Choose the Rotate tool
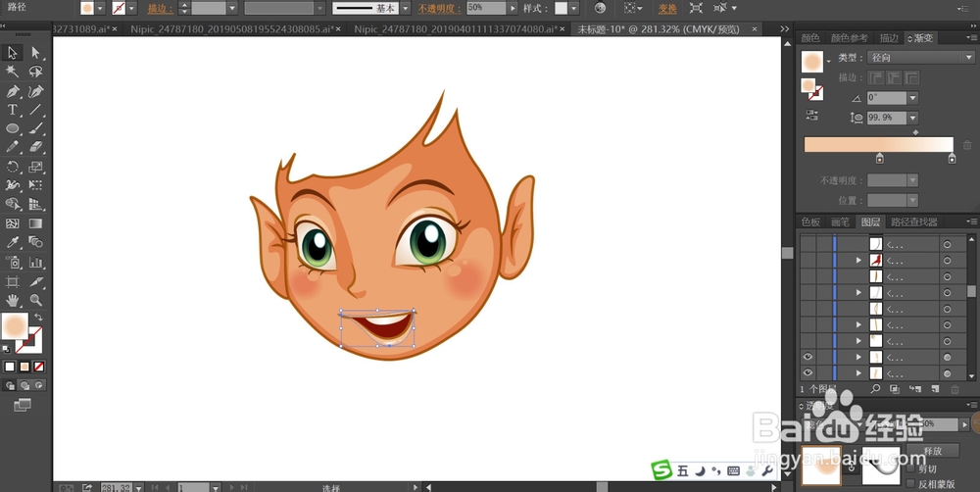Screen dimensions: 980x492 [12, 167]
